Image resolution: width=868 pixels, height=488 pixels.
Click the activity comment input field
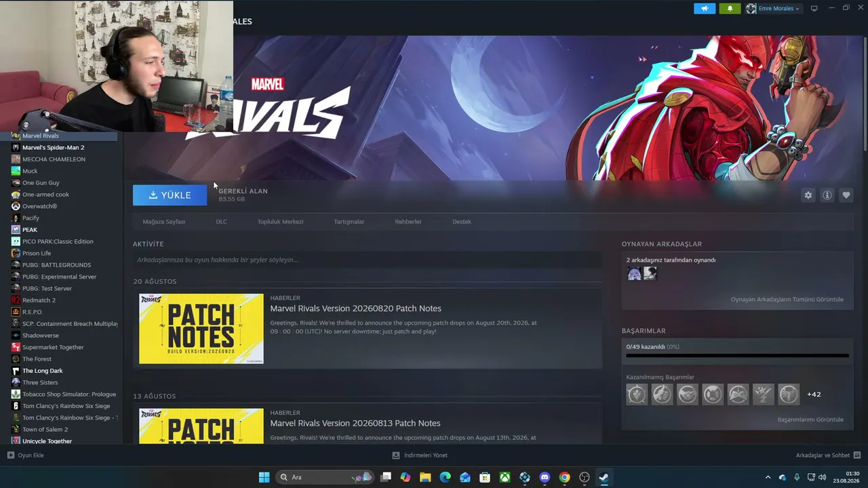368,260
